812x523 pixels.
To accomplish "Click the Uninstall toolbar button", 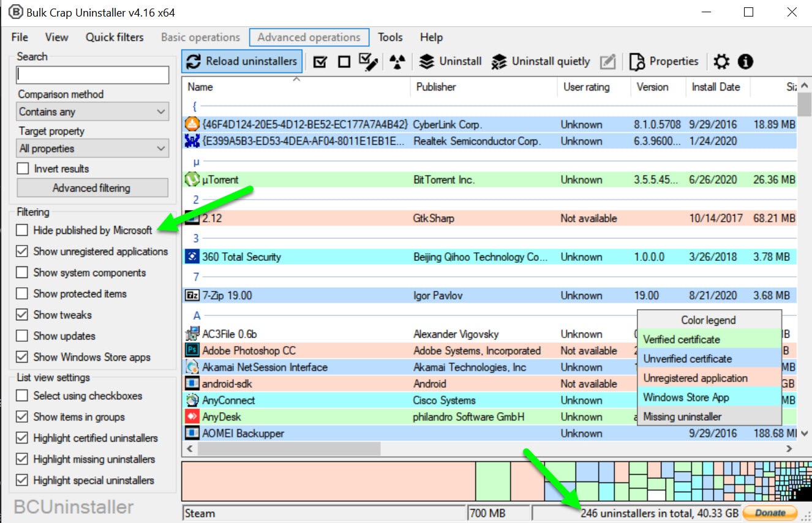I will click(x=451, y=61).
